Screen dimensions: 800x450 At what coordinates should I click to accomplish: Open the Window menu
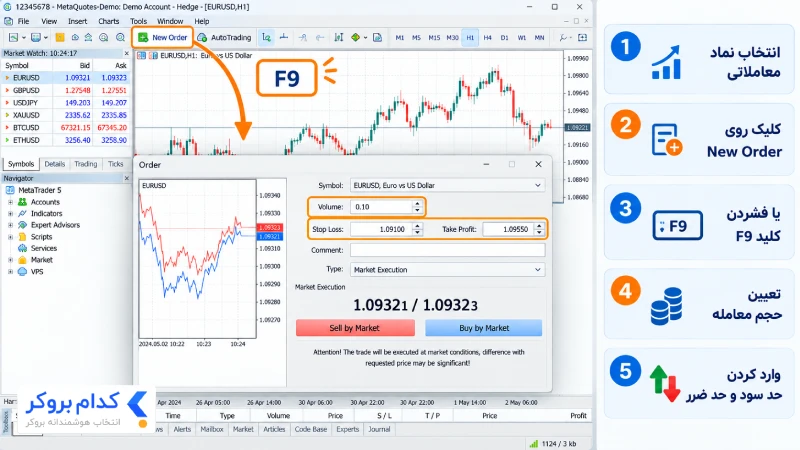click(x=170, y=21)
